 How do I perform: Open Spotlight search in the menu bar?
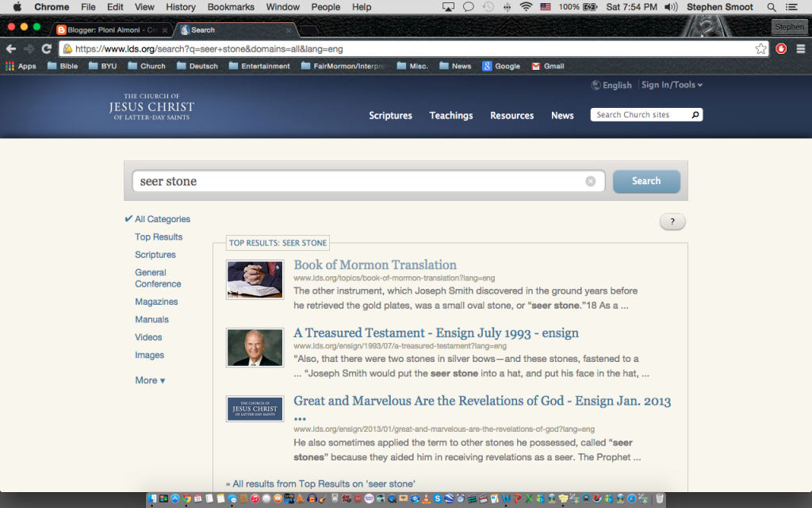[x=771, y=6]
